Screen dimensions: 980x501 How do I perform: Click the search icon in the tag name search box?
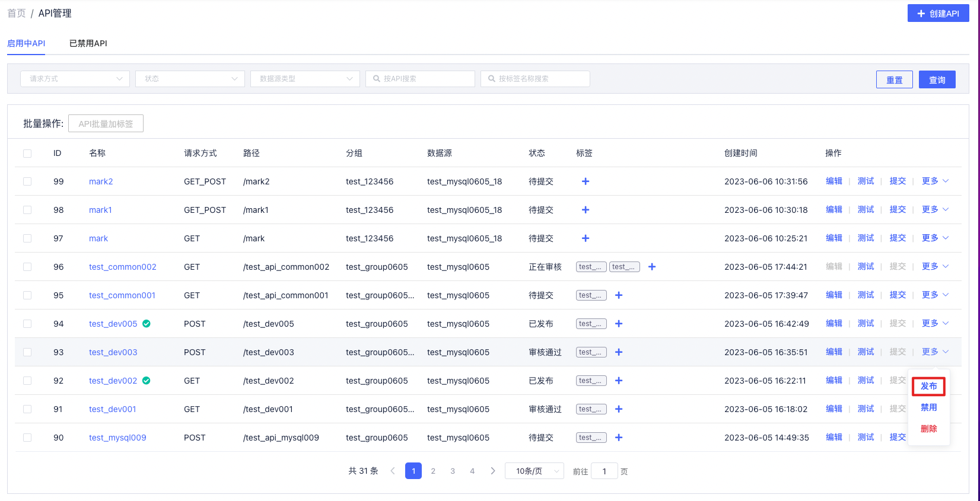click(492, 78)
